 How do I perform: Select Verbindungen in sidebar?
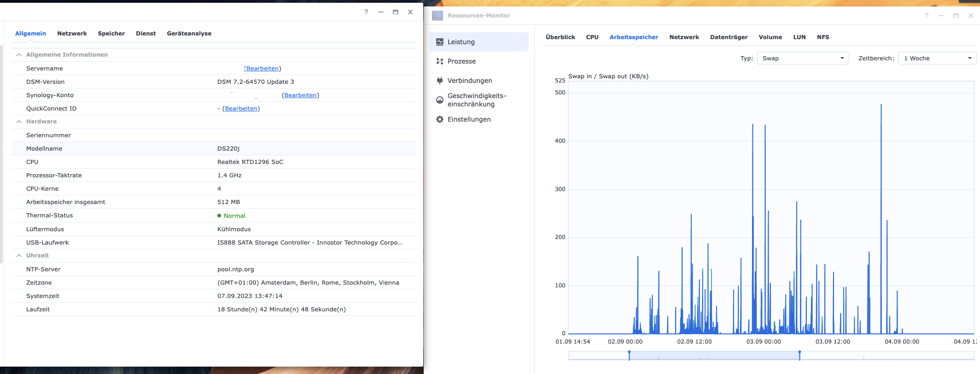[x=479, y=81]
